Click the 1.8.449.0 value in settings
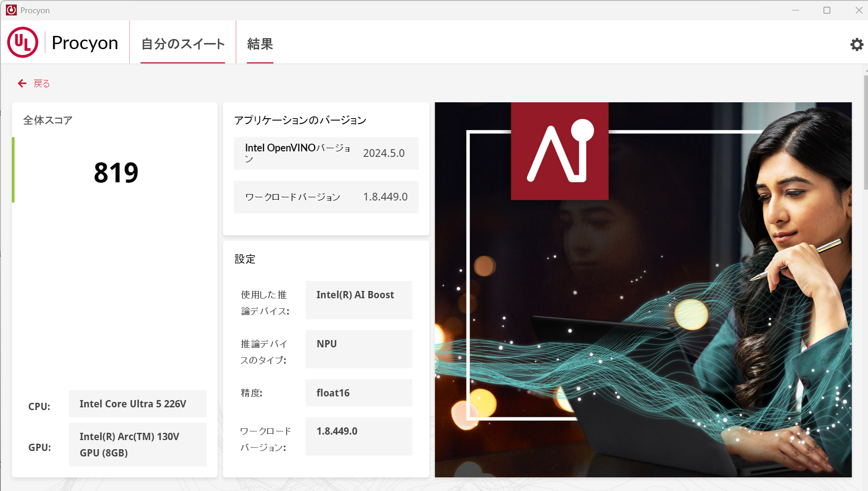This screenshot has width=868, height=491. click(x=359, y=436)
